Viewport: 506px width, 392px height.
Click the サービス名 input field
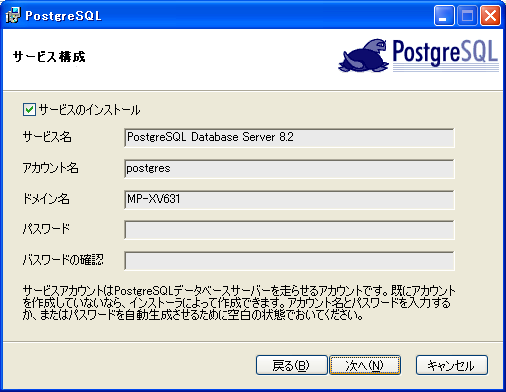tap(289, 137)
